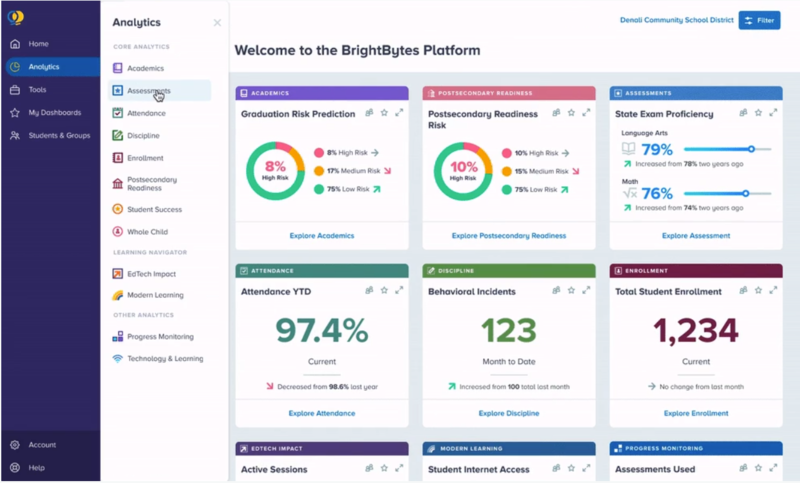Expand the Total Student Enrollment card
Screen dimensions: 800x483
point(773,291)
